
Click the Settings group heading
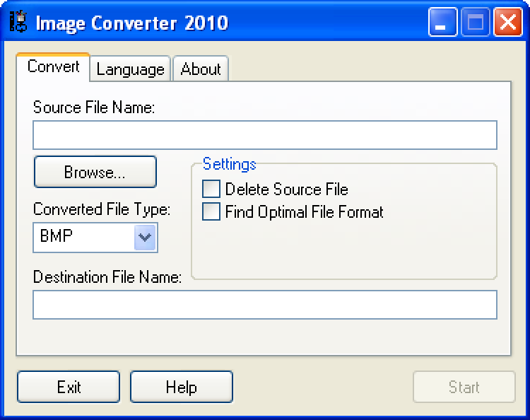(x=229, y=164)
